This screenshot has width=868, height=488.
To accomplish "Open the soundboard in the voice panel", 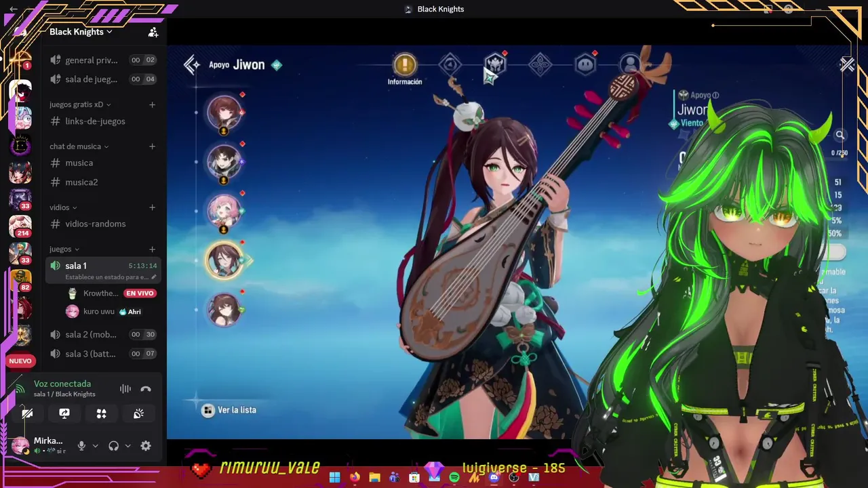I will (x=138, y=413).
